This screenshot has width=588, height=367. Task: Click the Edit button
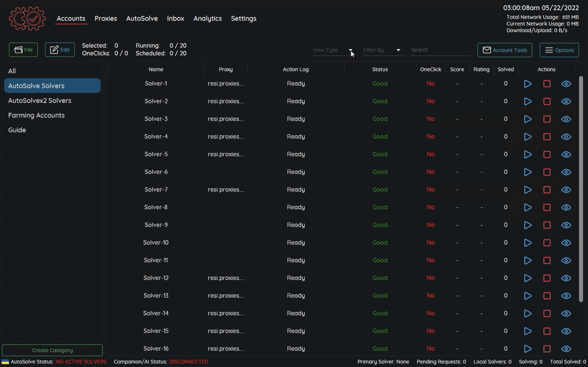coord(59,50)
